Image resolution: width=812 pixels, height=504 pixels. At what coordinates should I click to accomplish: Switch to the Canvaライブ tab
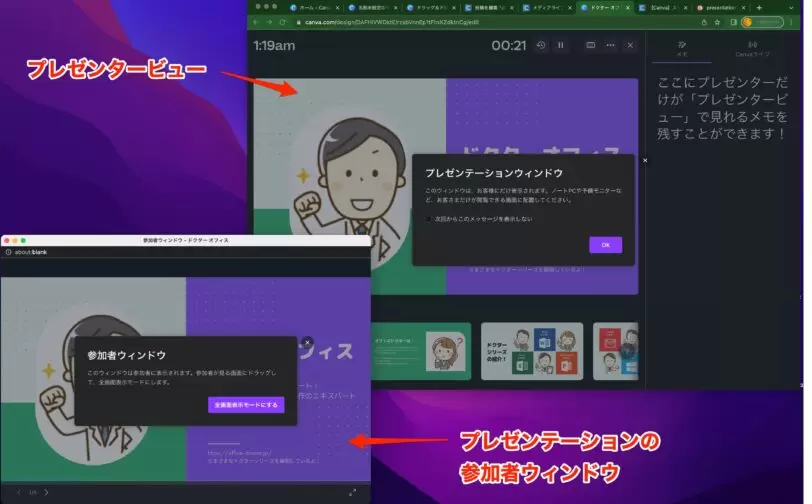click(x=752, y=49)
